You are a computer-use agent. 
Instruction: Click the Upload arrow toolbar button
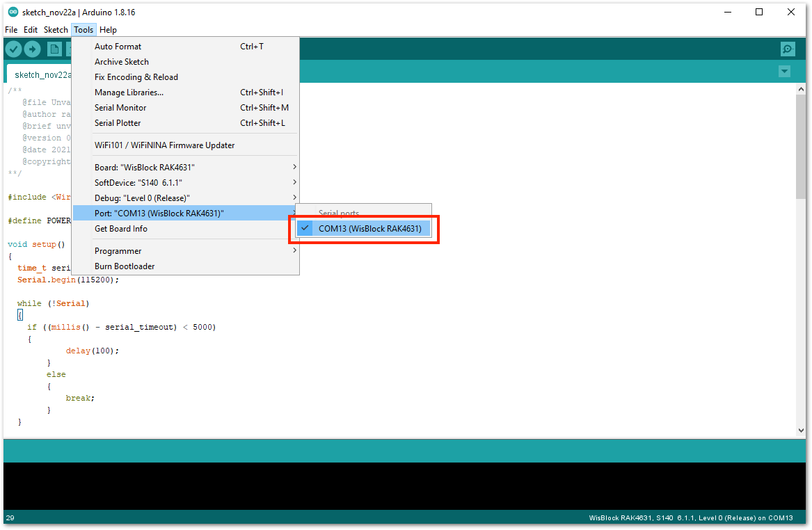pos(33,49)
